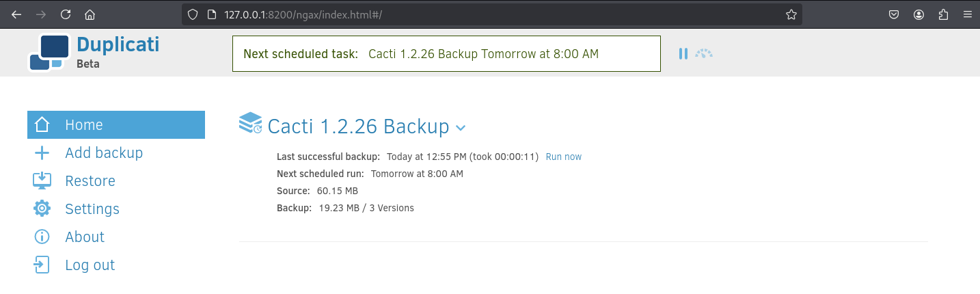Screen dimensions: 980x294
Task: Click the Home house icon
Action: pos(42,125)
